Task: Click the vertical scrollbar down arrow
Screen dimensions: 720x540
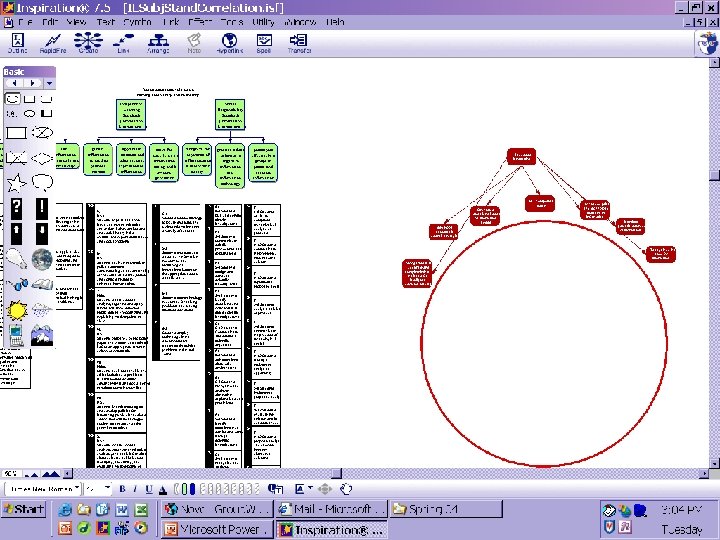Action: [714, 463]
